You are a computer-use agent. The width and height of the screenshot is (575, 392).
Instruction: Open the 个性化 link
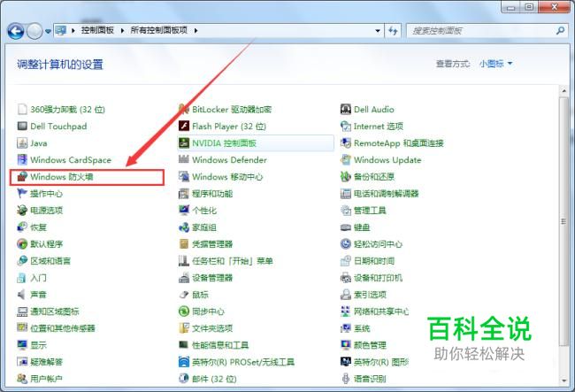204,211
